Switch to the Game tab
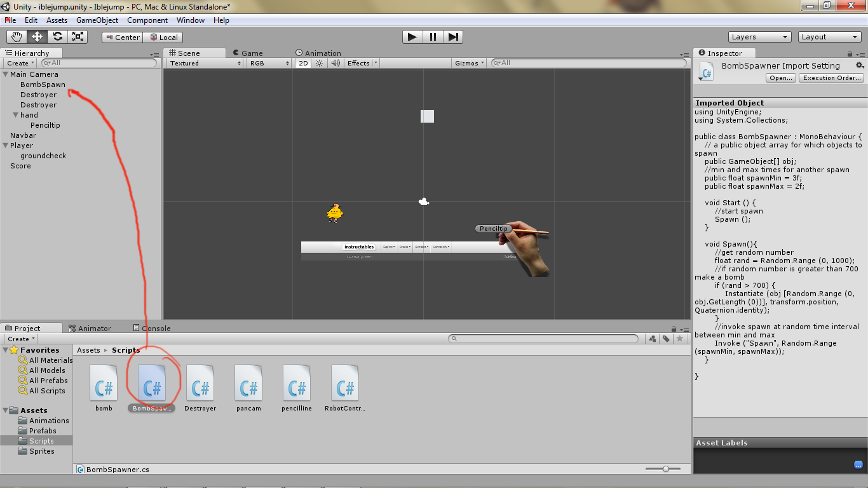Image resolution: width=868 pixels, height=488 pixels. click(x=248, y=53)
